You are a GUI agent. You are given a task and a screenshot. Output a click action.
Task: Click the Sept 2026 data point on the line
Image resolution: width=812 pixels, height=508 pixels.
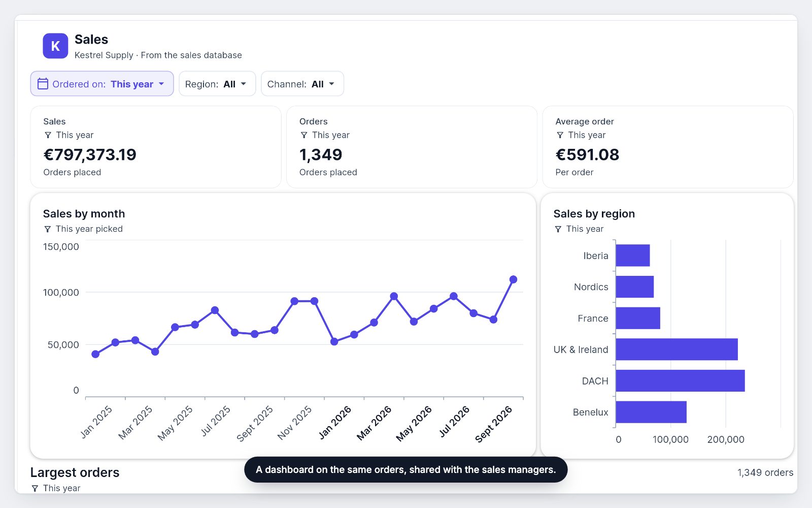(x=513, y=279)
